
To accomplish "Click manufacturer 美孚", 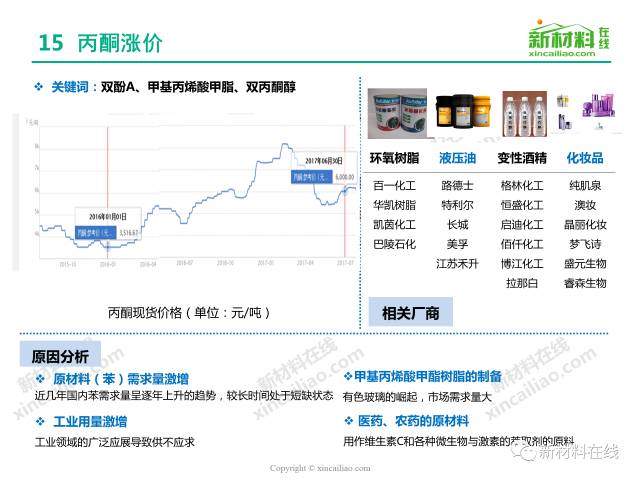I will tap(457, 244).
